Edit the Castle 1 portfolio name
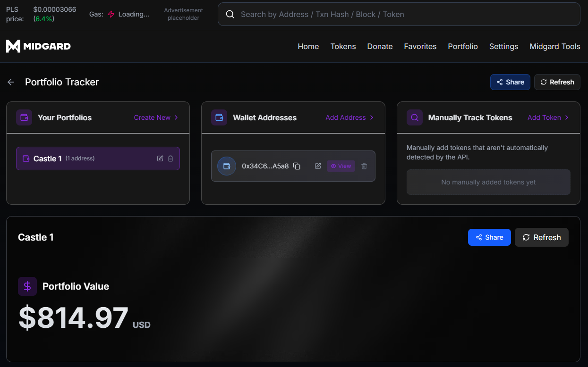 (x=160, y=158)
